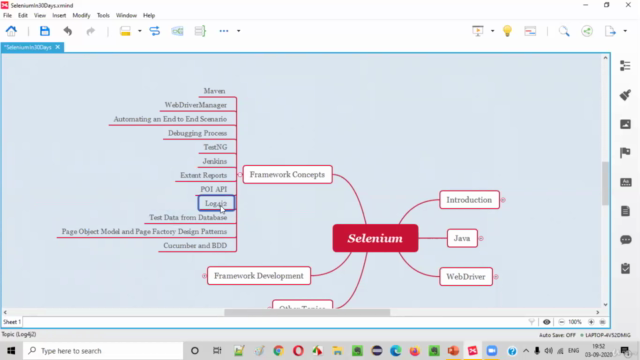Toggle the eye visibility icon

tap(547, 322)
